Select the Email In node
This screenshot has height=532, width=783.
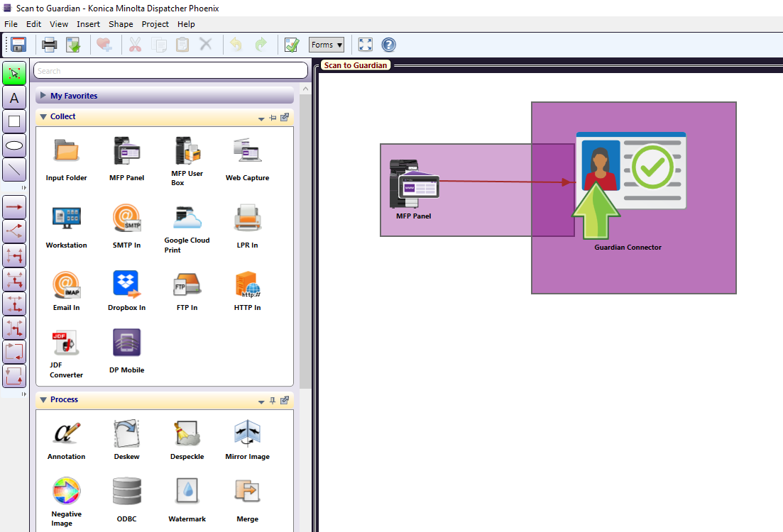tap(67, 292)
